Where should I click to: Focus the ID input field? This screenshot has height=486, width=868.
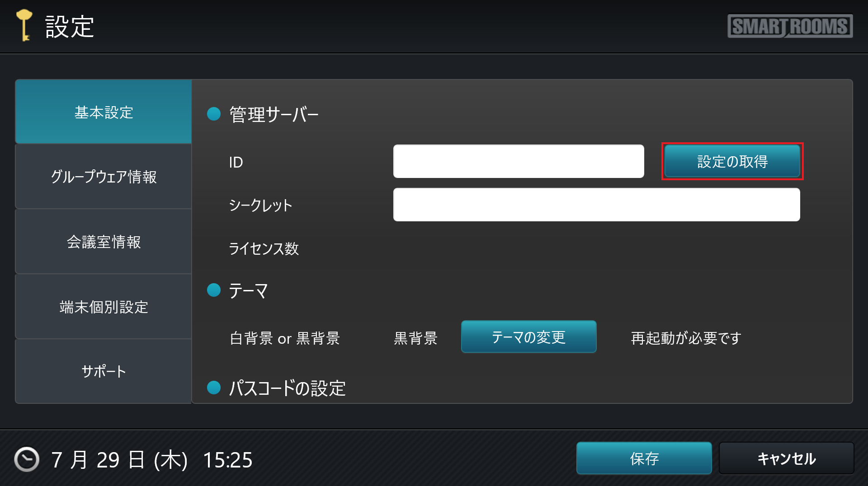[518, 161]
